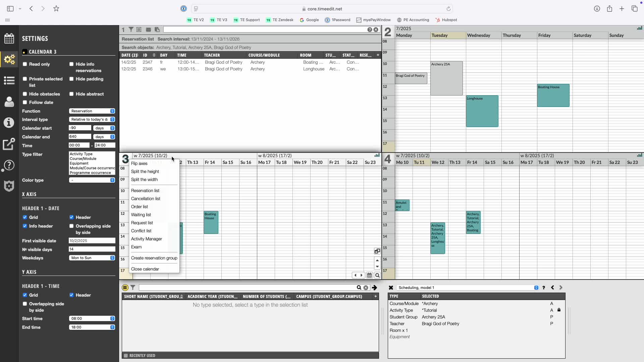Open the TE Support bookmark
This screenshot has height=362, width=644.
tap(247, 20)
